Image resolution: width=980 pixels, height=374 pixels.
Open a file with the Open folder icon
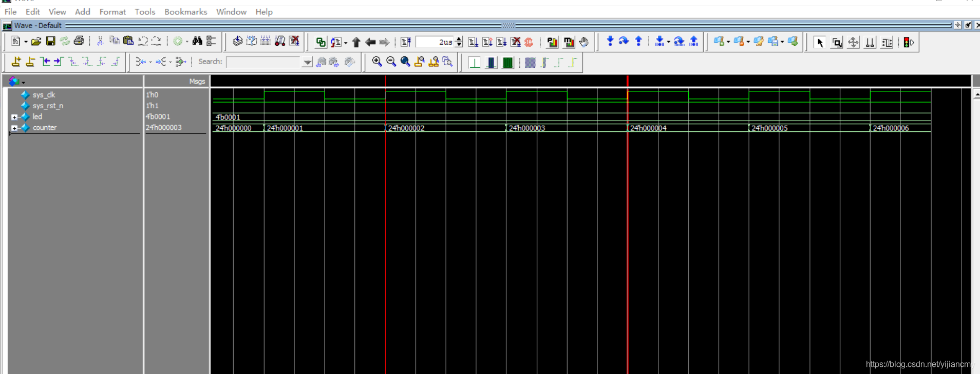(x=36, y=42)
